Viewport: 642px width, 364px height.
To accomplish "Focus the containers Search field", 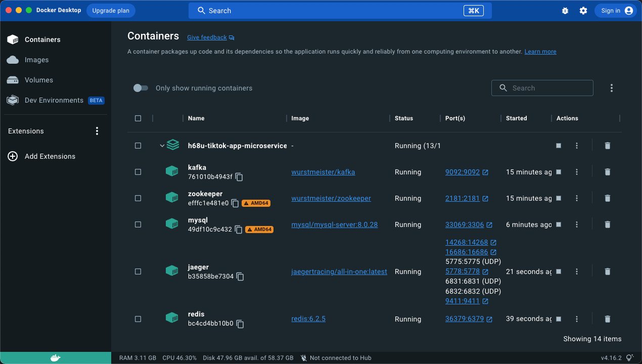I will [x=542, y=88].
